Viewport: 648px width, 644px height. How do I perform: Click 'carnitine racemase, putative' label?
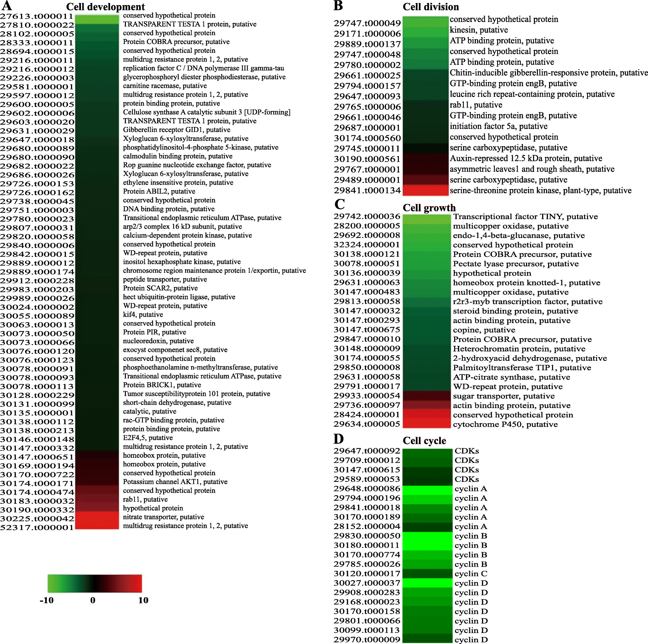[x=165, y=86]
